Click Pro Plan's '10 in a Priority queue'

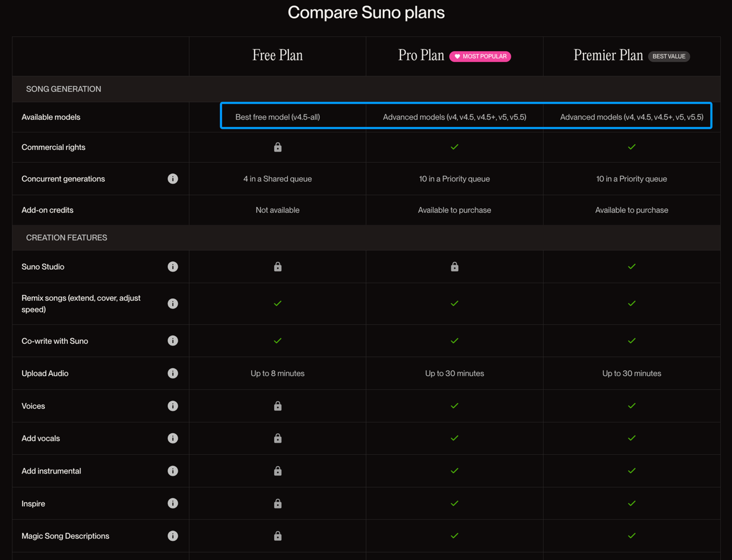[454, 179]
